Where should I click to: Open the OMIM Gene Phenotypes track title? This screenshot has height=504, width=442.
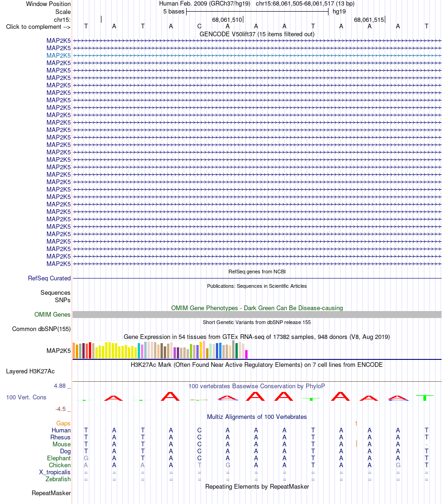click(x=257, y=308)
